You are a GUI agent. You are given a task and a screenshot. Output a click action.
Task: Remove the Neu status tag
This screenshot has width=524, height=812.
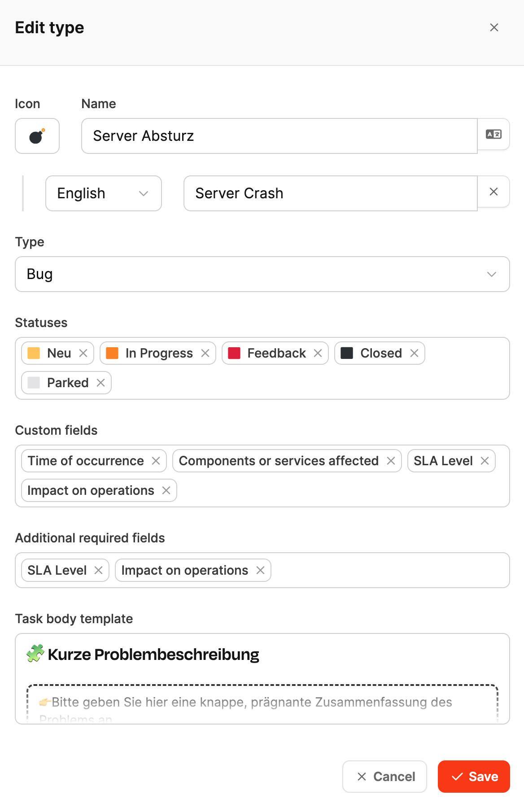(83, 353)
